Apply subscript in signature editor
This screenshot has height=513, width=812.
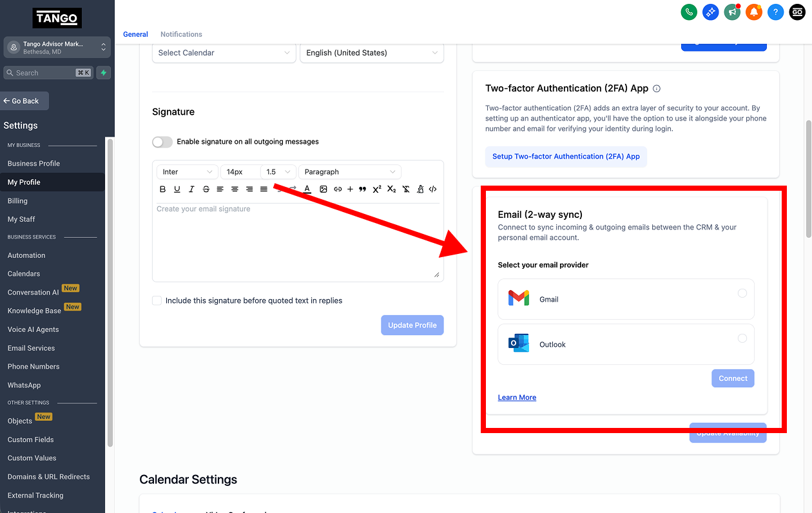point(391,189)
